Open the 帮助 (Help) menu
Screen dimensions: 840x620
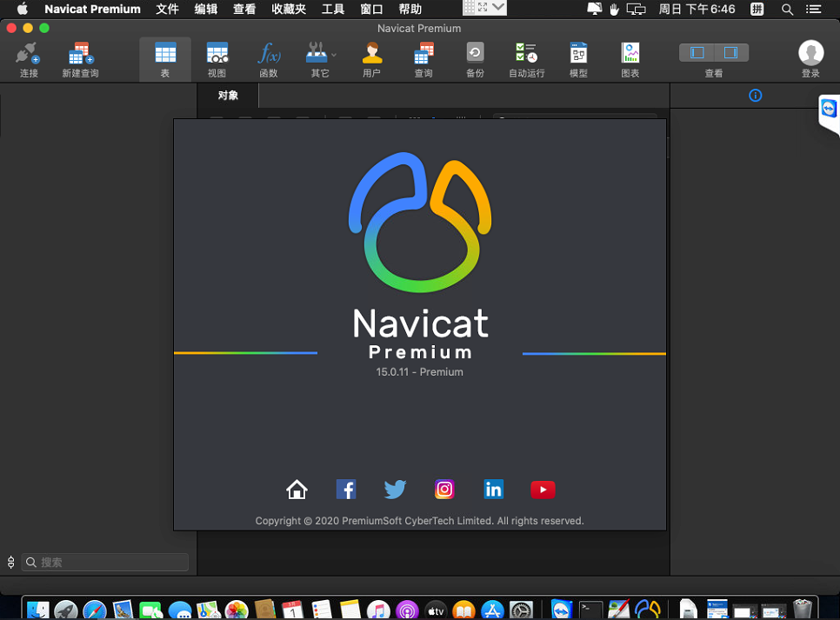click(x=410, y=9)
